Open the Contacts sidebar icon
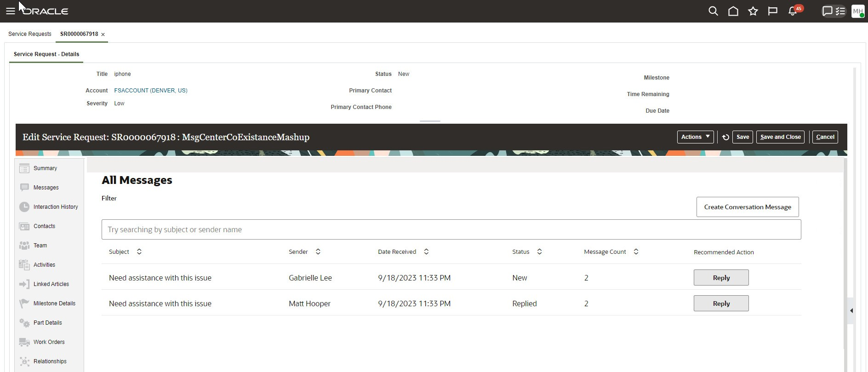Viewport: 868px width, 372px height. click(24, 226)
